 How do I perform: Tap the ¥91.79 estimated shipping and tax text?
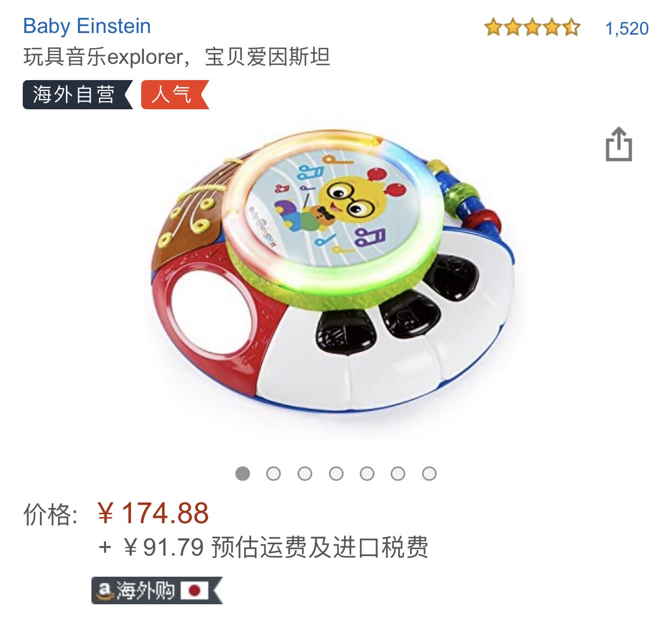(263, 547)
